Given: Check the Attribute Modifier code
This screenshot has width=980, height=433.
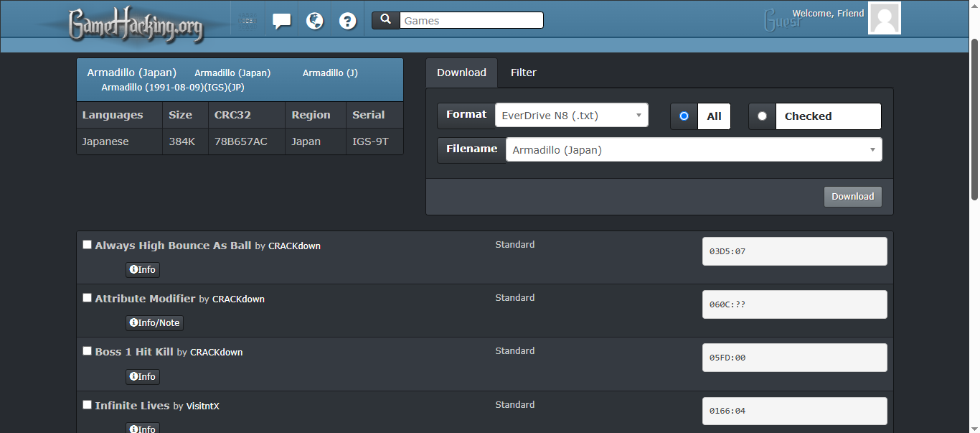Looking at the screenshot, I should pyautogui.click(x=88, y=298).
